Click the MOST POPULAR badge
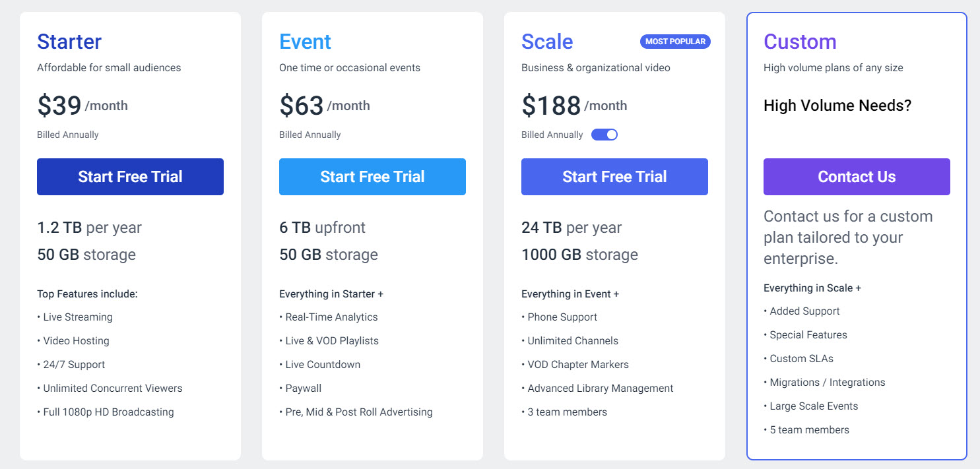 point(675,42)
